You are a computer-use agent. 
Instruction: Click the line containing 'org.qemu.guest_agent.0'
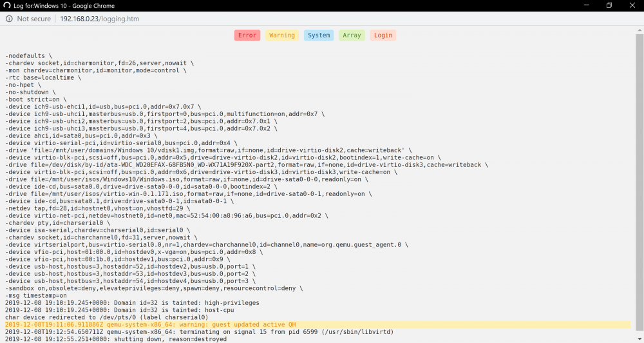click(207, 245)
